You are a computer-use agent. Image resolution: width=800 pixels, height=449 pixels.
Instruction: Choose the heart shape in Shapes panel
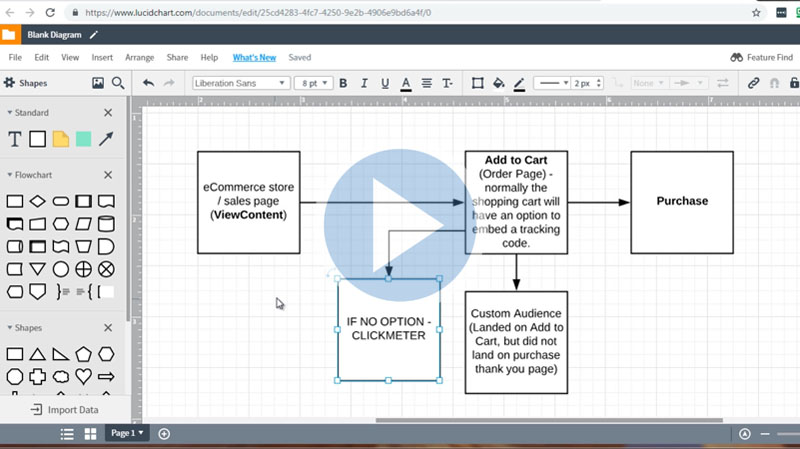point(83,377)
